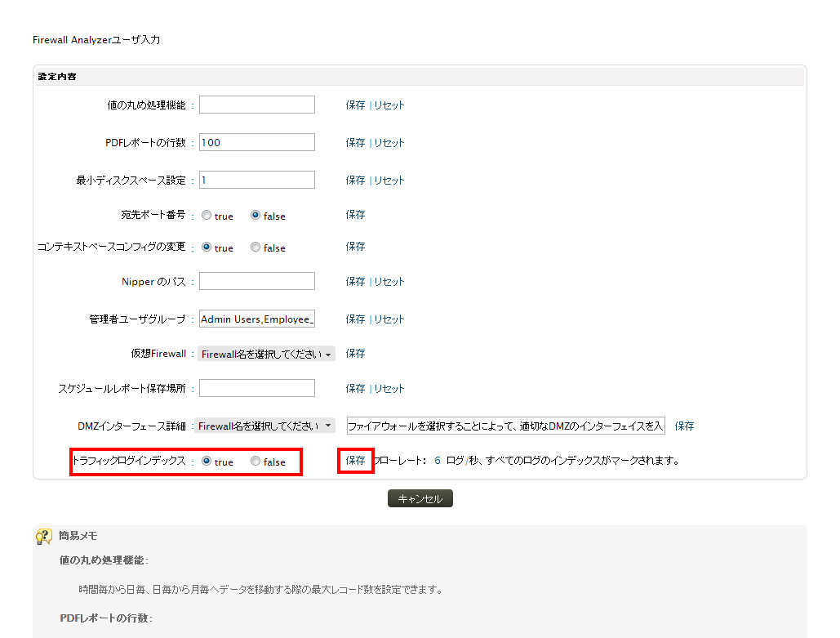Click 保存 for PDFレポートの行数
This screenshot has height=638, width=840.
(355, 143)
